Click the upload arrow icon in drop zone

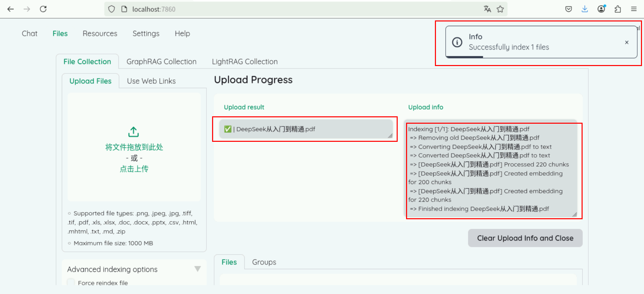tap(134, 132)
